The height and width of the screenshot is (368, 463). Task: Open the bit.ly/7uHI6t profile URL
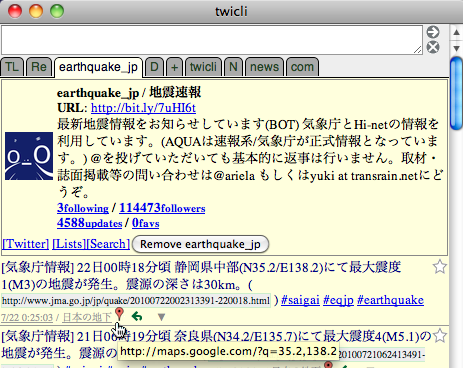click(x=143, y=108)
